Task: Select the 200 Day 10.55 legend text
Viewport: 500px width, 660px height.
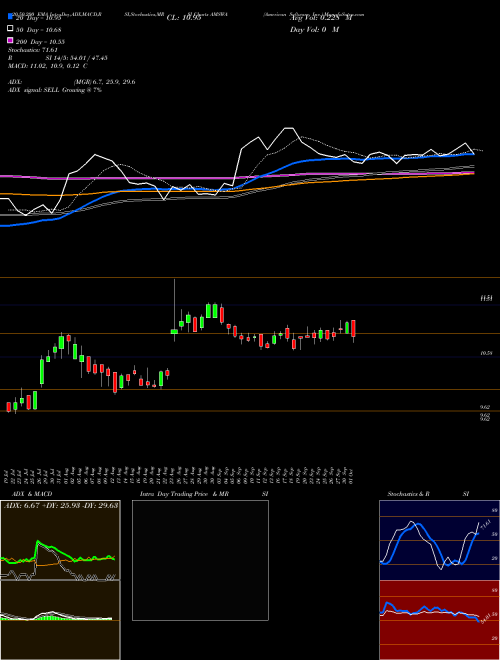Action: (x=40, y=42)
